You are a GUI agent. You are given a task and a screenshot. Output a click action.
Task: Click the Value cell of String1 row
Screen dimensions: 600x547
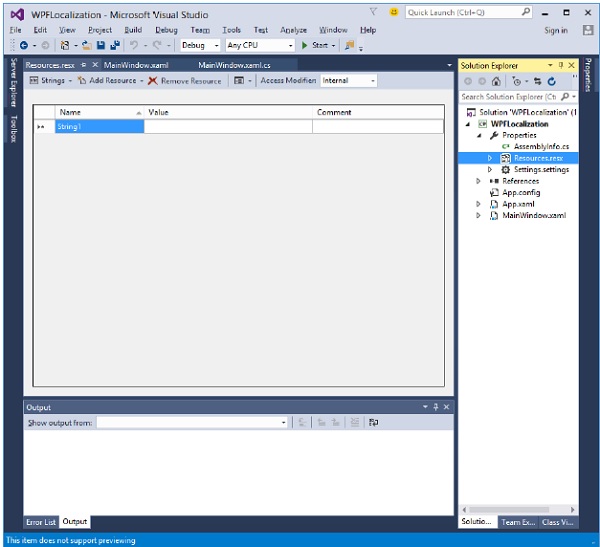click(x=228, y=127)
